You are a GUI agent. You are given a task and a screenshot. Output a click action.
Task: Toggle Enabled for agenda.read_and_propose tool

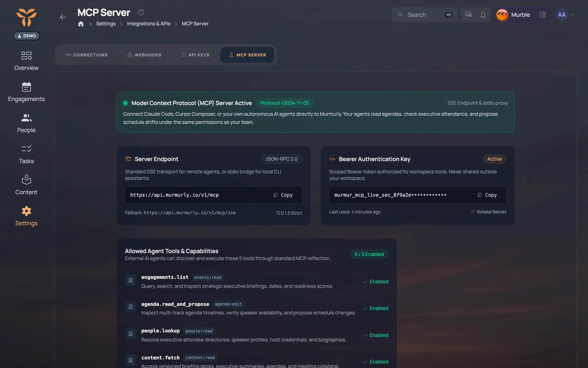pos(376,308)
